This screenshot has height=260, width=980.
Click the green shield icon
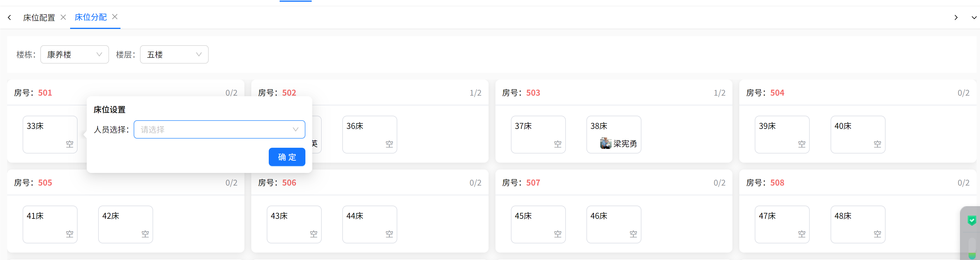tap(972, 220)
